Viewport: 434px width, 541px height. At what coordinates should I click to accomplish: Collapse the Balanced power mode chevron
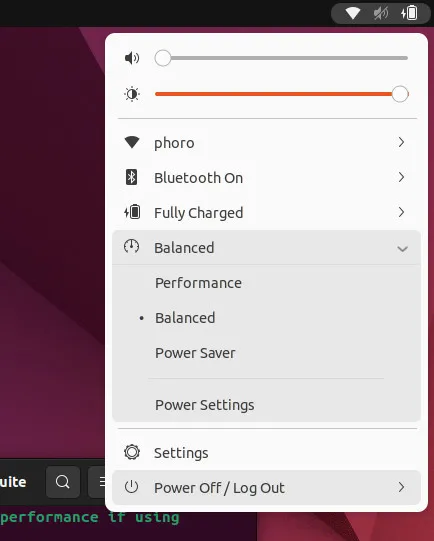(x=403, y=248)
